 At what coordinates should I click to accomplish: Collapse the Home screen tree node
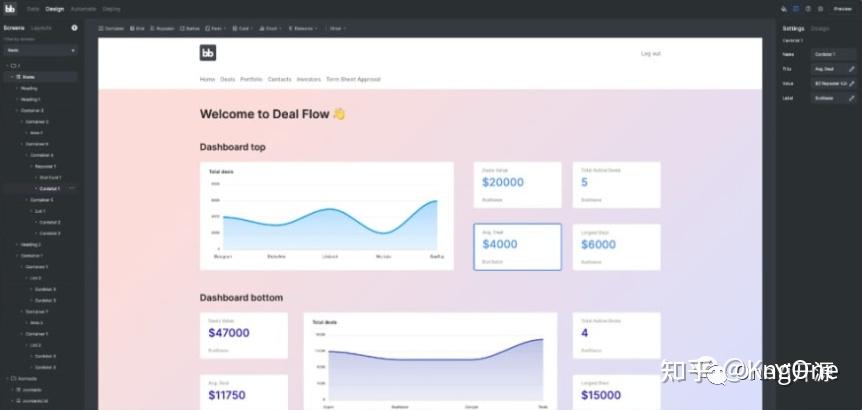click(12, 77)
